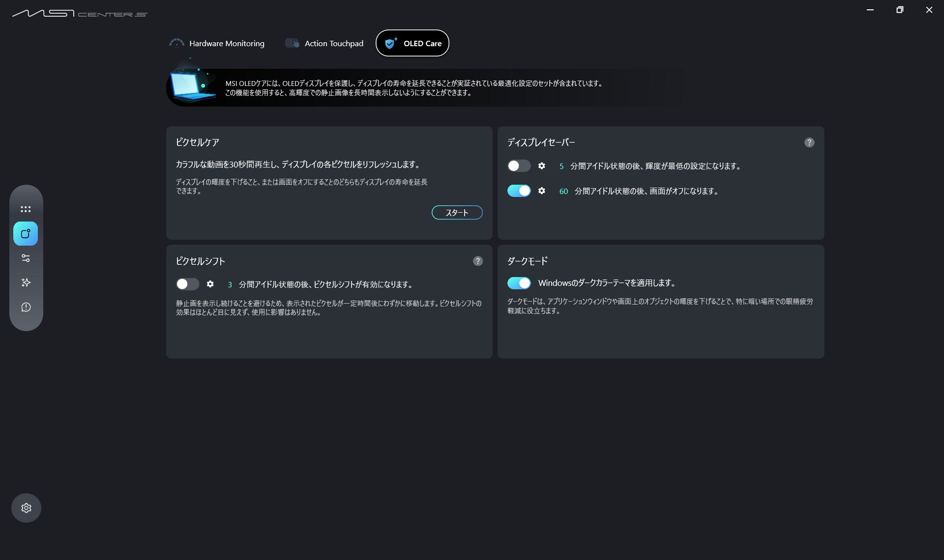This screenshot has width=944, height=560.
Task: Click the MSI Center S logo
Action: point(80,13)
